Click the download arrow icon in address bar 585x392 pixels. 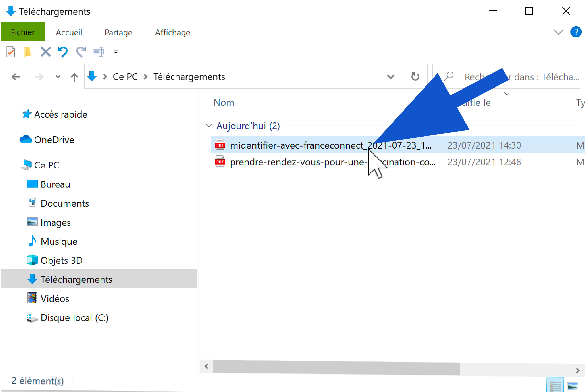coord(92,76)
